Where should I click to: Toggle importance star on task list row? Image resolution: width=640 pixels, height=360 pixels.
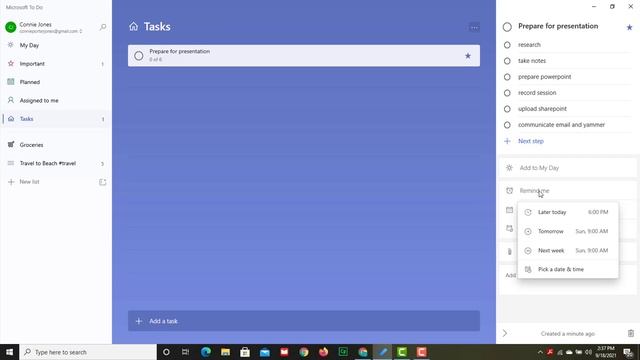point(468,56)
